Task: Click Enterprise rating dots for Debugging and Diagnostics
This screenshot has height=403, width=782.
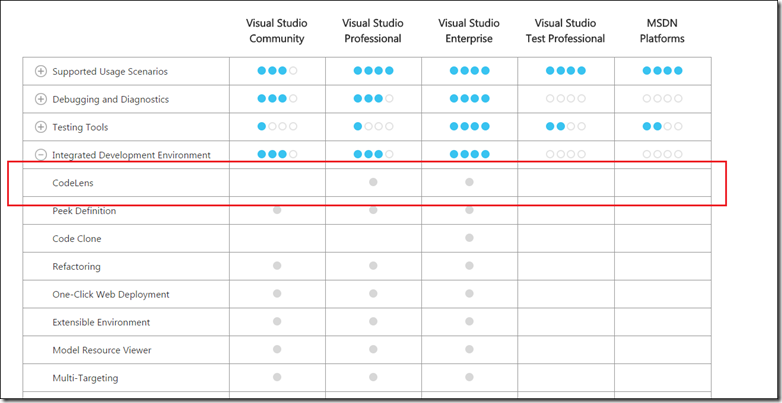Action: coord(470,99)
